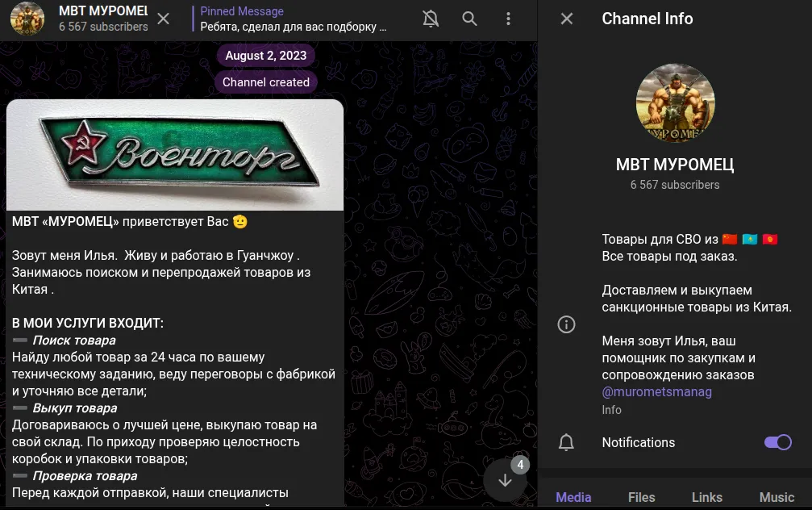This screenshot has width=812, height=510.
Task: Open the Music tab
Action: pyautogui.click(x=777, y=497)
